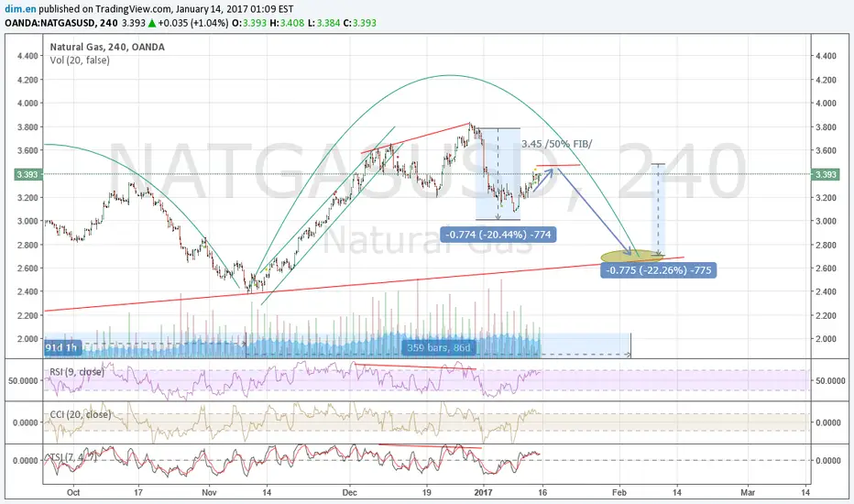Screen dimensions: 854x504
Task: Click the Nov label on the time axis
Action: pos(209,493)
